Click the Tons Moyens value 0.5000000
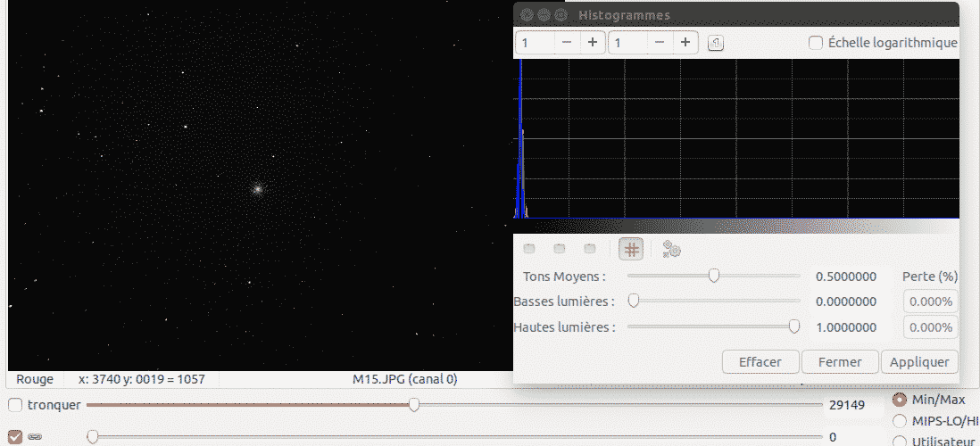This screenshot has height=446, width=980. (x=846, y=277)
